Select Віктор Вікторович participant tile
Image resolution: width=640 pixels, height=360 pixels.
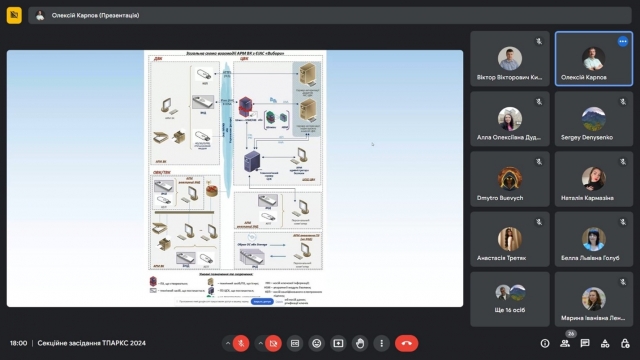coord(510,59)
